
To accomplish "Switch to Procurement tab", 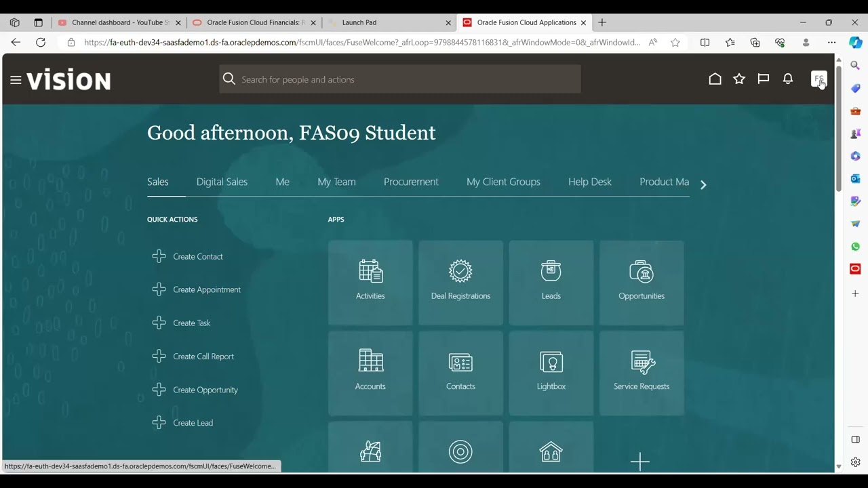I will tap(411, 182).
